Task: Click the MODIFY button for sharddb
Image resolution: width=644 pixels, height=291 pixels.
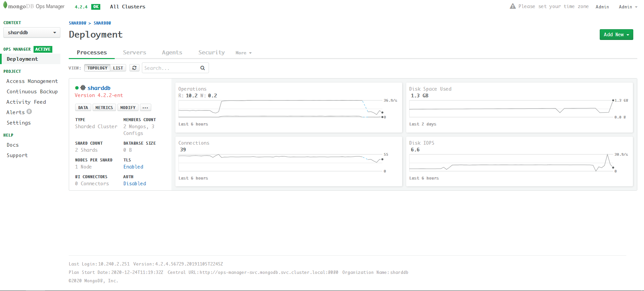Action: coord(128,107)
